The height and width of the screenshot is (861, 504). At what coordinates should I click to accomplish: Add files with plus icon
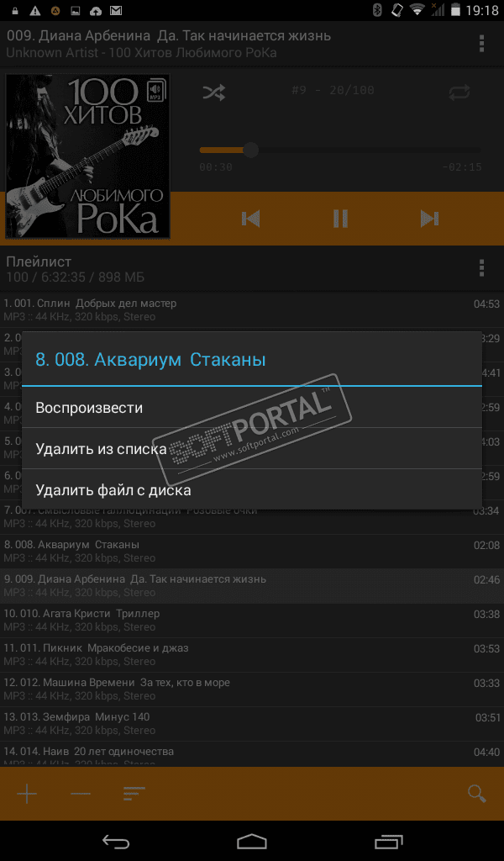[27, 794]
